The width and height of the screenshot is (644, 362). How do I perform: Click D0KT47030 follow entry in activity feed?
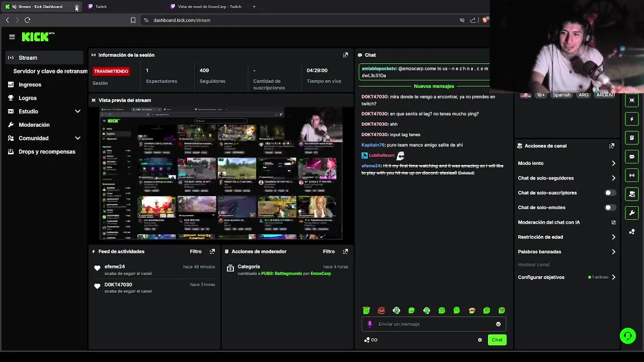[x=153, y=288]
